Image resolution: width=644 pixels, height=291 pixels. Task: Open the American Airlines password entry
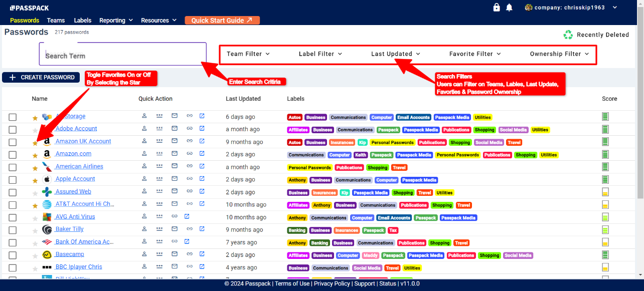79,166
